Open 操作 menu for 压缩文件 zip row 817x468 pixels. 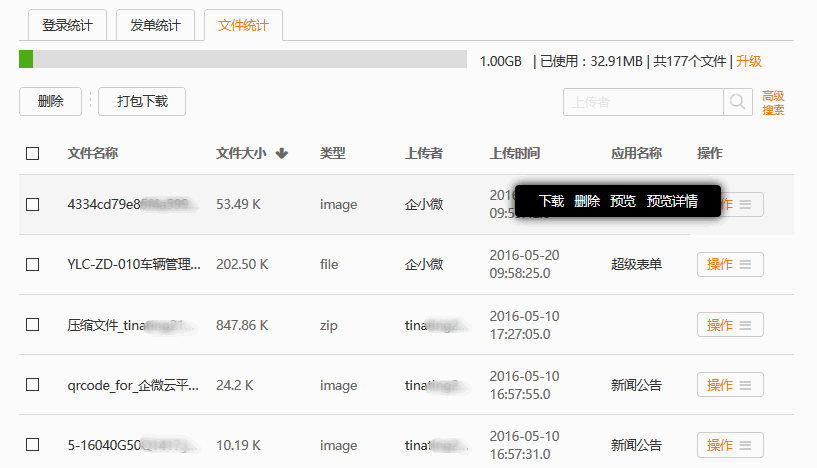tap(730, 325)
